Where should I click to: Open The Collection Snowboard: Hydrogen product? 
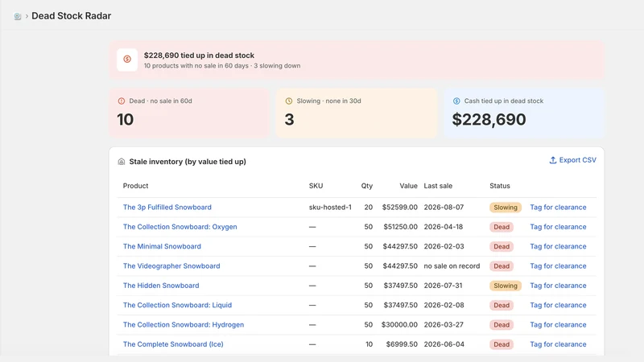(184, 325)
